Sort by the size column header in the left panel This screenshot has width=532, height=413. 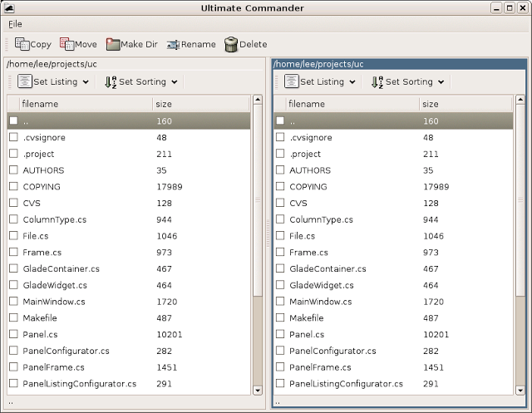[x=199, y=104]
